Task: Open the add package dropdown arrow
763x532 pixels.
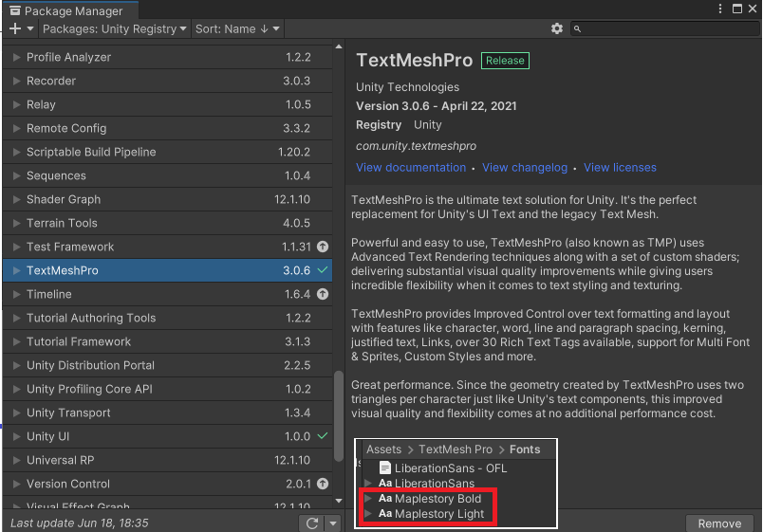Action: (30, 28)
